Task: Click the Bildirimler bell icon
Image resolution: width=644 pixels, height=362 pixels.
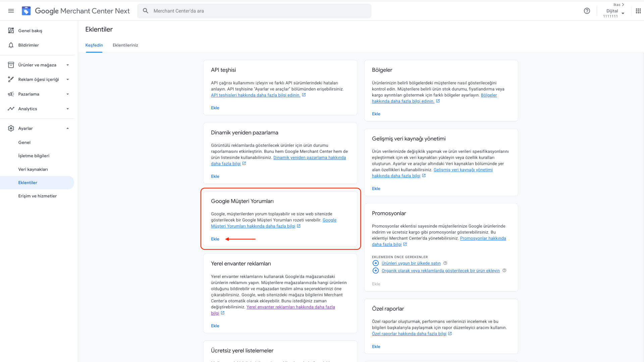Action: (x=11, y=45)
